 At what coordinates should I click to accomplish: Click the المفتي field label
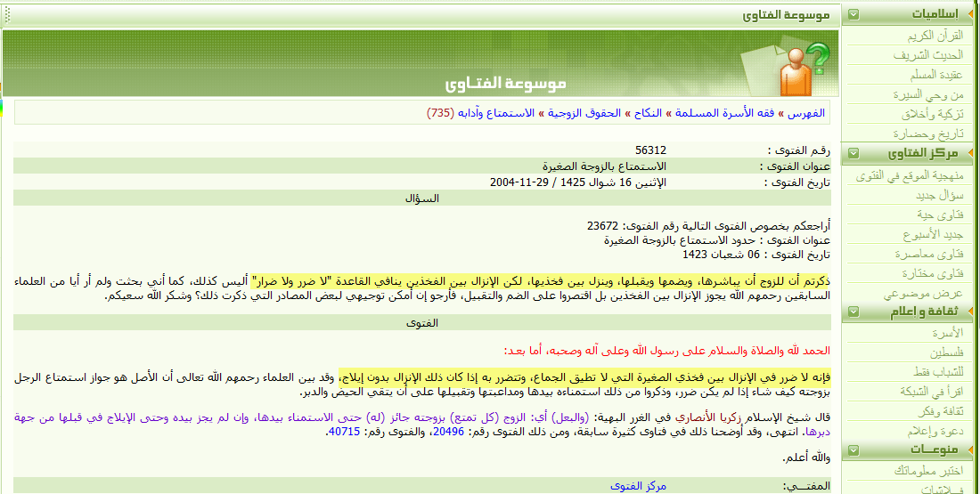point(806,486)
